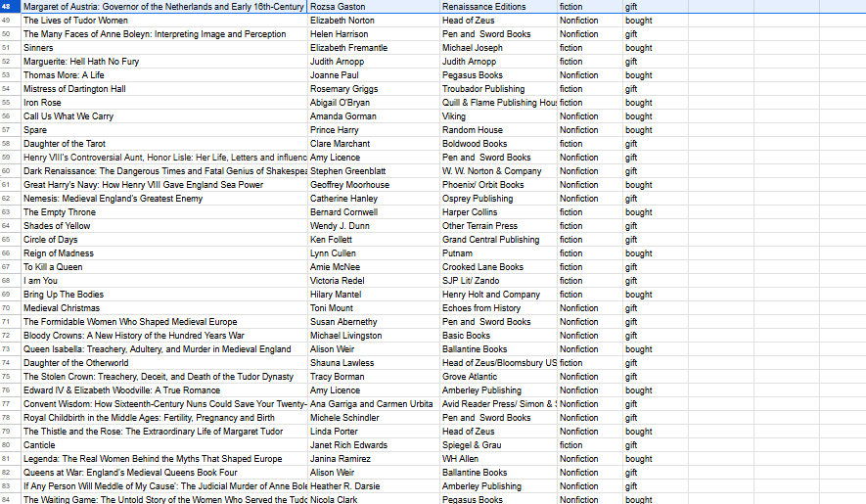Select row 70 header

click(7, 308)
